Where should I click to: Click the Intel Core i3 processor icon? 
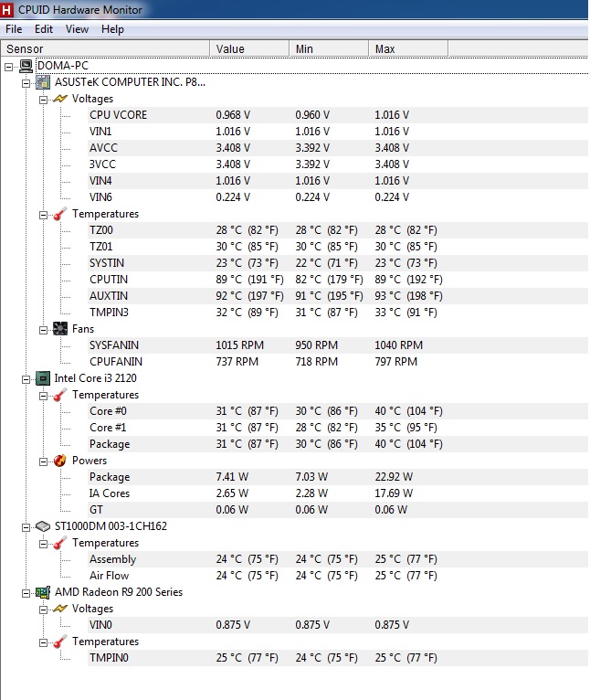tap(43, 378)
